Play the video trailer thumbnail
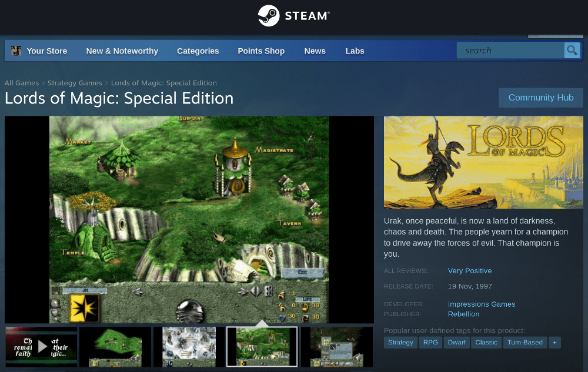The image size is (588, 372). (x=42, y=347)
